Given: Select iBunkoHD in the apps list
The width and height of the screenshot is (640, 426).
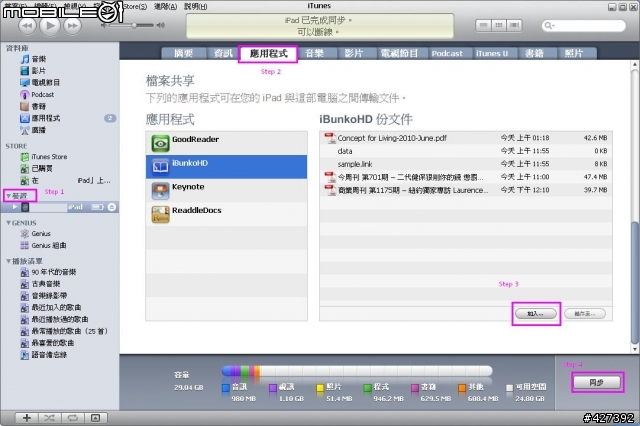Looking at the screenshot, I should click(x=227, y=166).
